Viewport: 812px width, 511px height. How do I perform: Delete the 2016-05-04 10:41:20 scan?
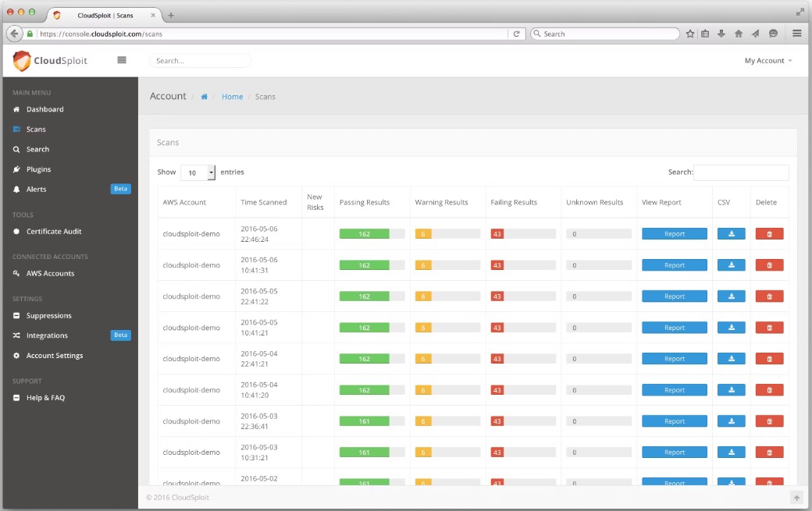pyautogui.click(x=769, y=390)
